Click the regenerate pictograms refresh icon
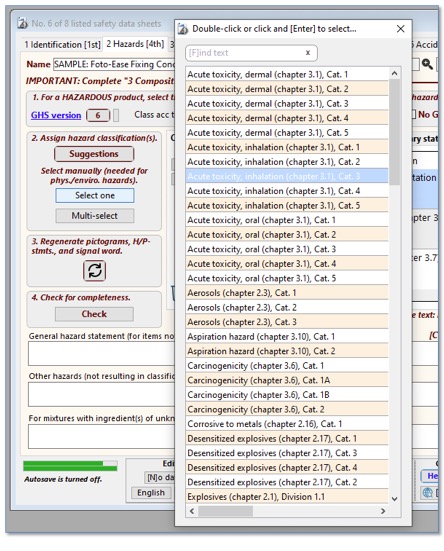The image size is (444, 551). [94, 271]
